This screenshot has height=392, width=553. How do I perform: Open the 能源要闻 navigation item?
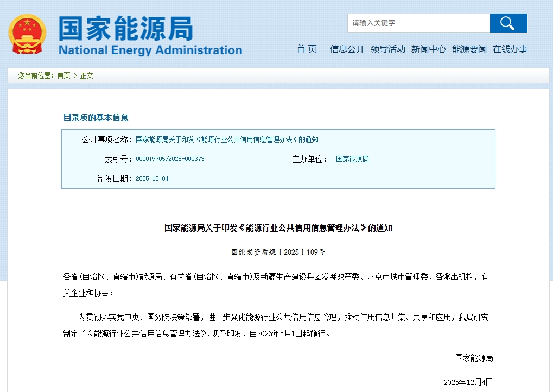469,49
